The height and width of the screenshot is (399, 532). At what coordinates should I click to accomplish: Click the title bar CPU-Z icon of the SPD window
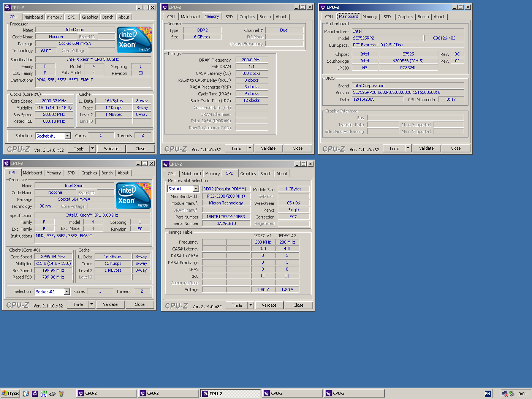165,164
